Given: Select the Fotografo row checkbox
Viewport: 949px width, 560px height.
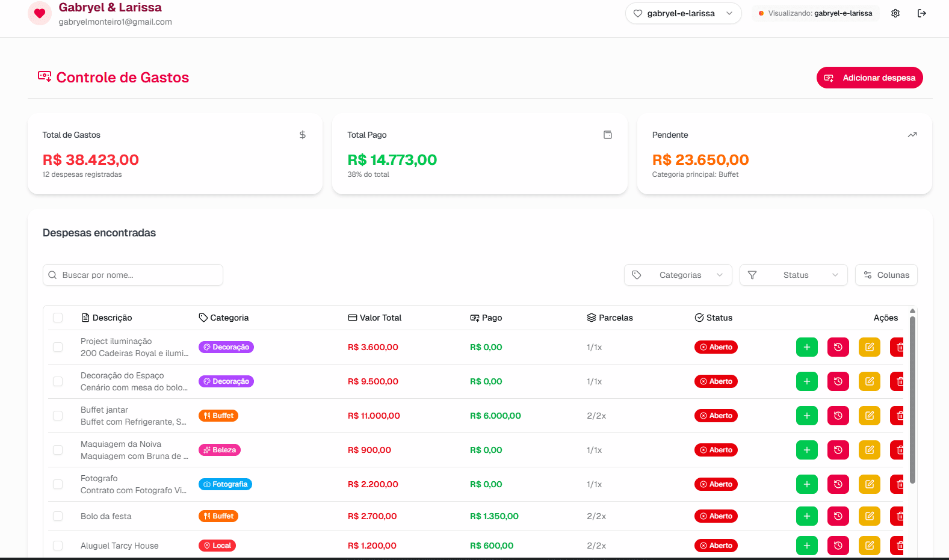Looking at the screenshot, I should pyautogui.click(x=58, y=484).
